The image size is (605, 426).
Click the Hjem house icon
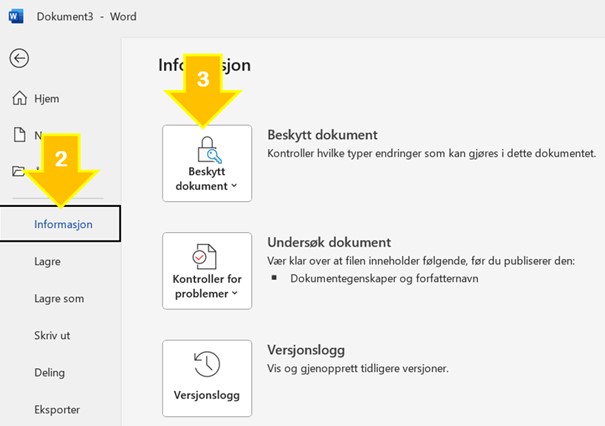pyautogui.click(x=19, y=97)
